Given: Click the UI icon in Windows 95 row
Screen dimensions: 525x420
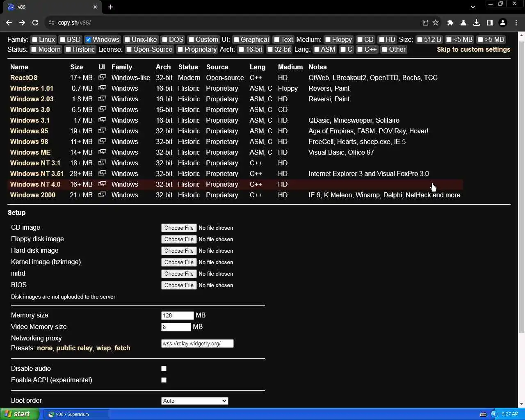Looking at the screenshot, I should tap(102, 130).
